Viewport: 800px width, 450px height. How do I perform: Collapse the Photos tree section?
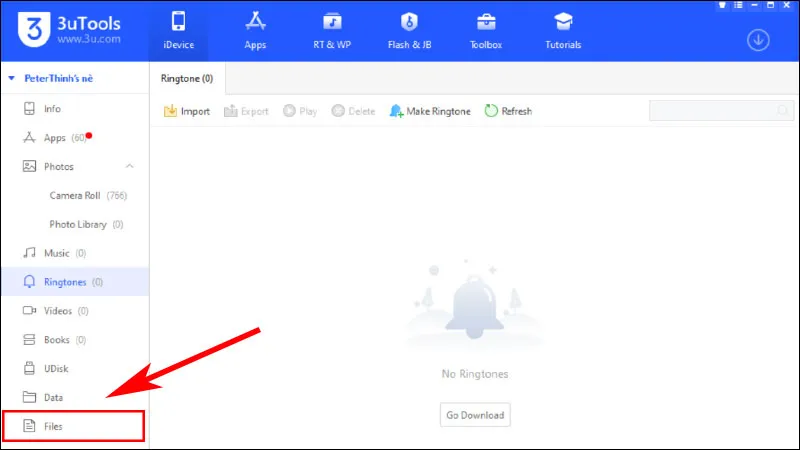pos(128,167)
